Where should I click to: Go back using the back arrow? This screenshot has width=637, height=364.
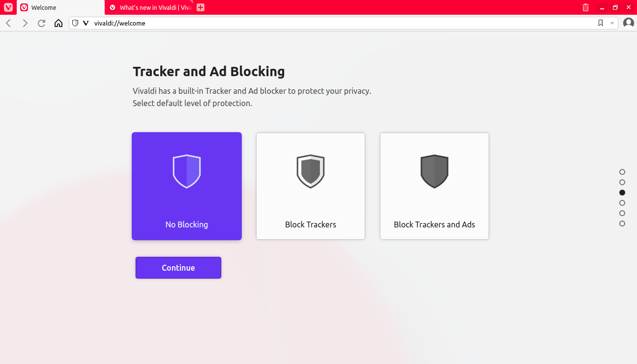(8, 23)
